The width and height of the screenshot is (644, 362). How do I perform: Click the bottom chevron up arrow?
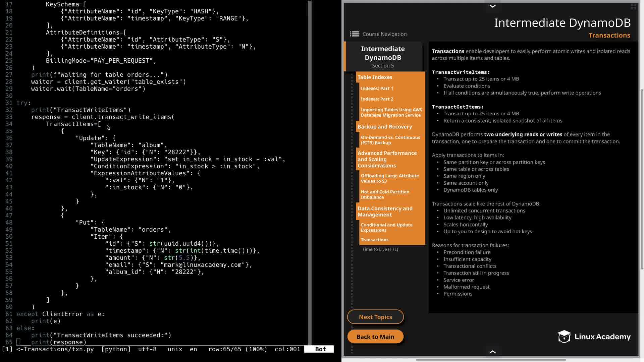tap(492, 352)
